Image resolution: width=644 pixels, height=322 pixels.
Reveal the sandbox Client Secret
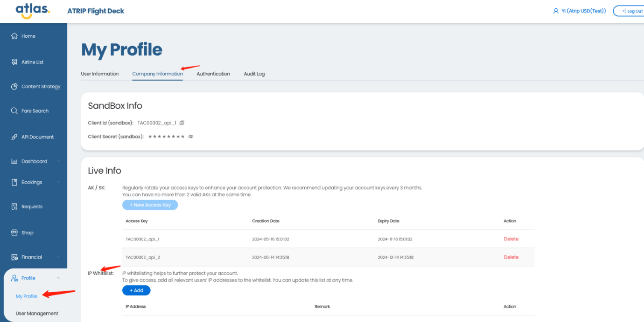tap(191, 137)
